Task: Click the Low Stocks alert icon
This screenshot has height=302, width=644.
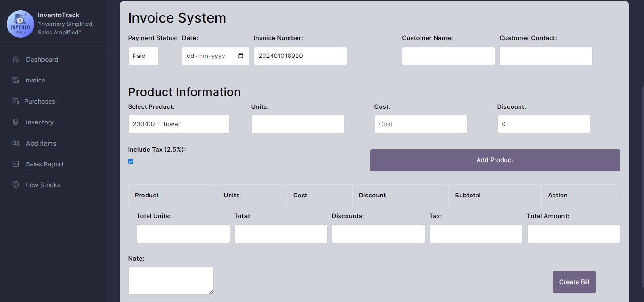Action: tap(16, 185)
